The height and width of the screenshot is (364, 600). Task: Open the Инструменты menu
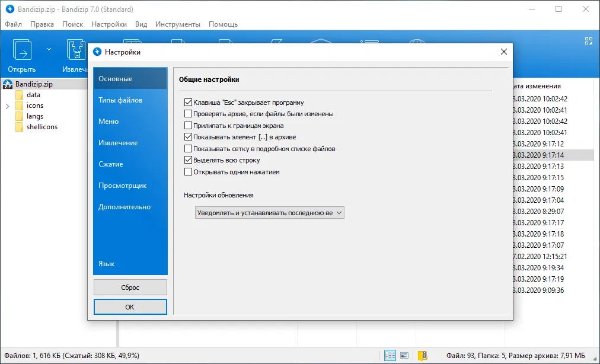(178, 24)
